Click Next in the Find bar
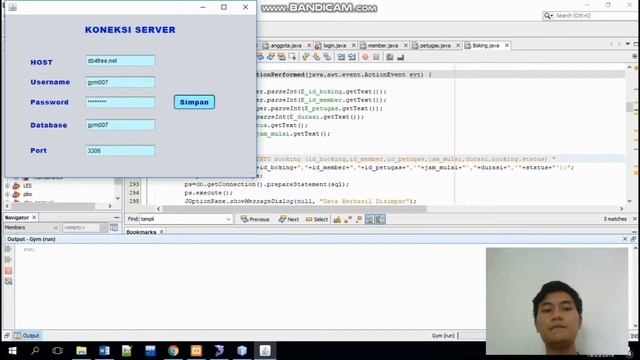640x360 pixels. pyautogui.click(x=289, y=219)
